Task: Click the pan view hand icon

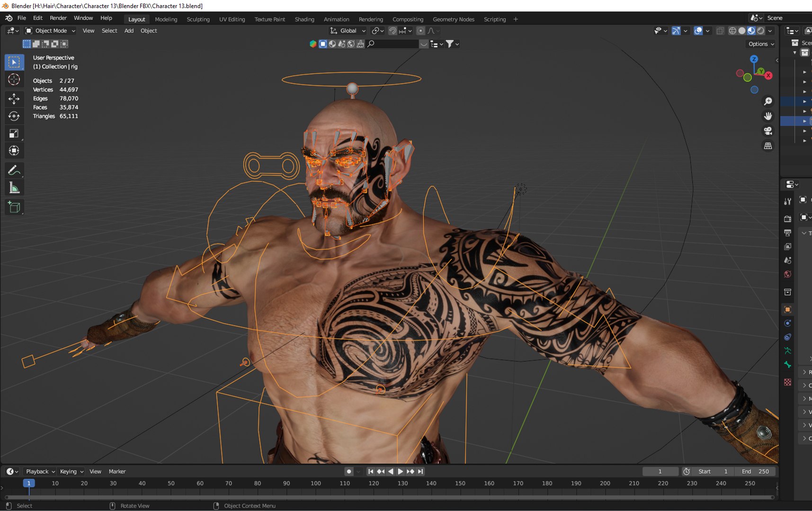Action: (x=768, y=116)
